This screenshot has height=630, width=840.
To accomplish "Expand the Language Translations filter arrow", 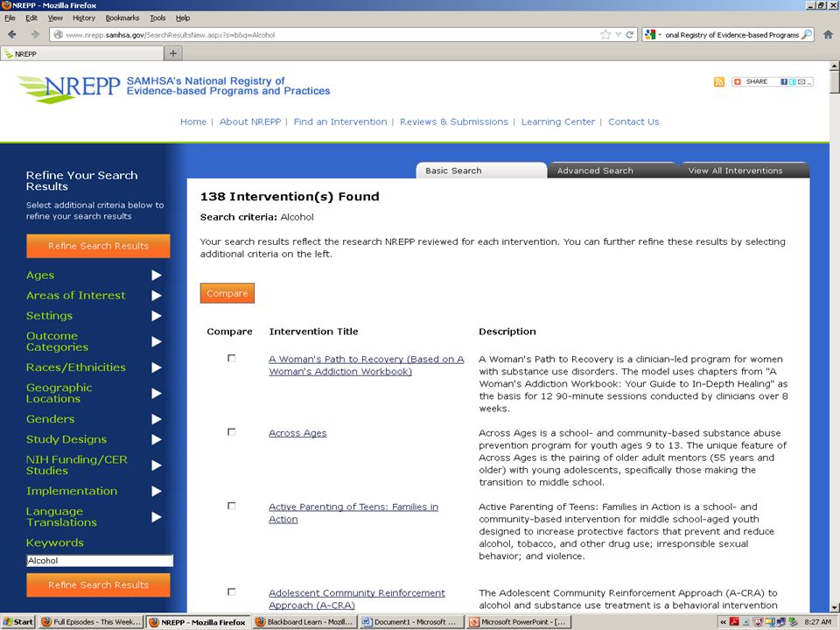I will [156, 517].
